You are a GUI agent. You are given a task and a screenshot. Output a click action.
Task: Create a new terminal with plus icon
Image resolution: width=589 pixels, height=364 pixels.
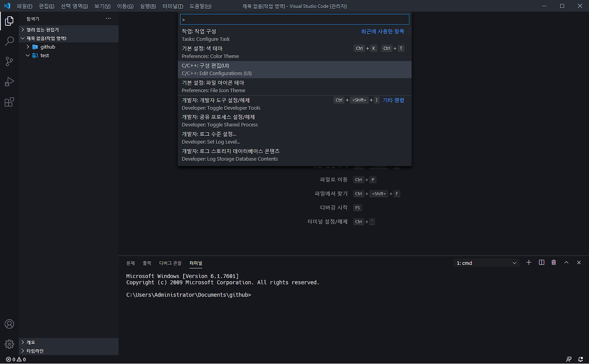click(x=529, y=262)
